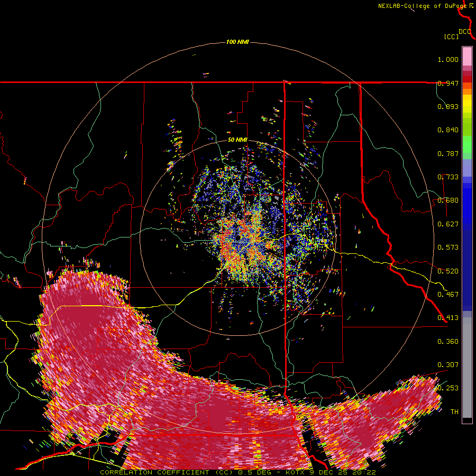The width and height of the screenshot is (476, 476).
Task: Click the 0.360 scale value
Action: pyautogui.click(x=448, y=342)
